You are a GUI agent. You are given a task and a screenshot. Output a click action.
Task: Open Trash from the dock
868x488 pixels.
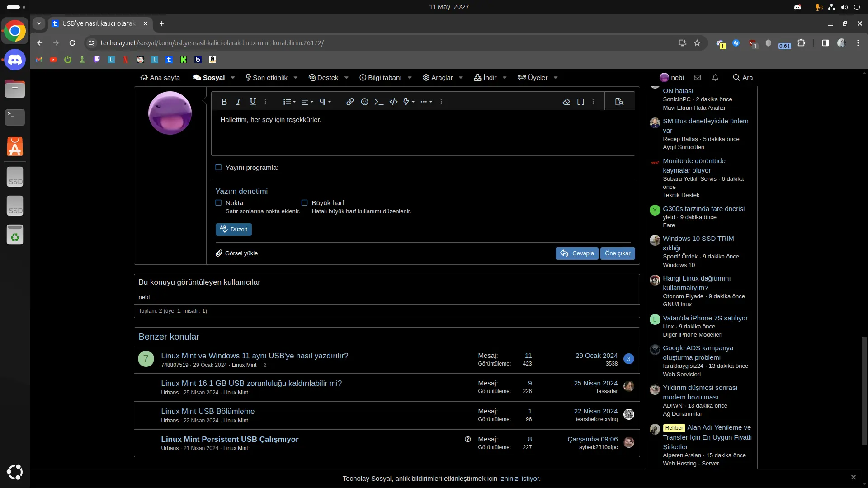[15, 235]
